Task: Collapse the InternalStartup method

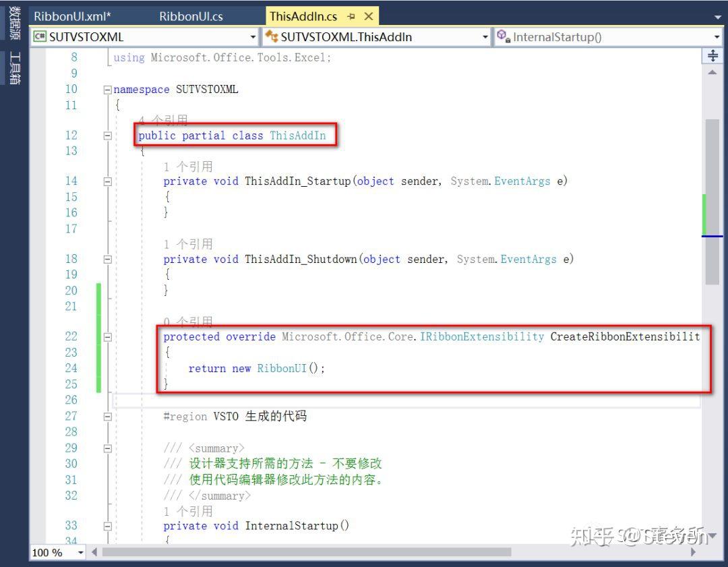Action: tap(108, 526)
